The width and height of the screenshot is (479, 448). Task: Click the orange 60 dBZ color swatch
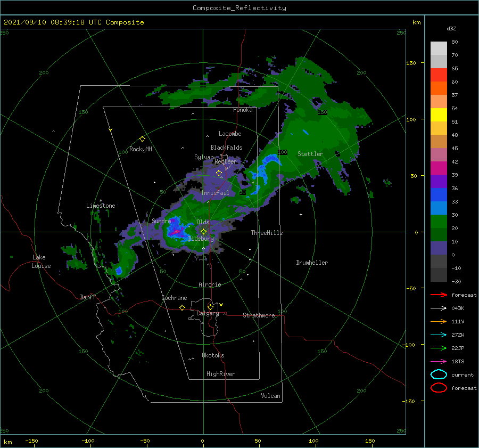[x=439, y=88]
